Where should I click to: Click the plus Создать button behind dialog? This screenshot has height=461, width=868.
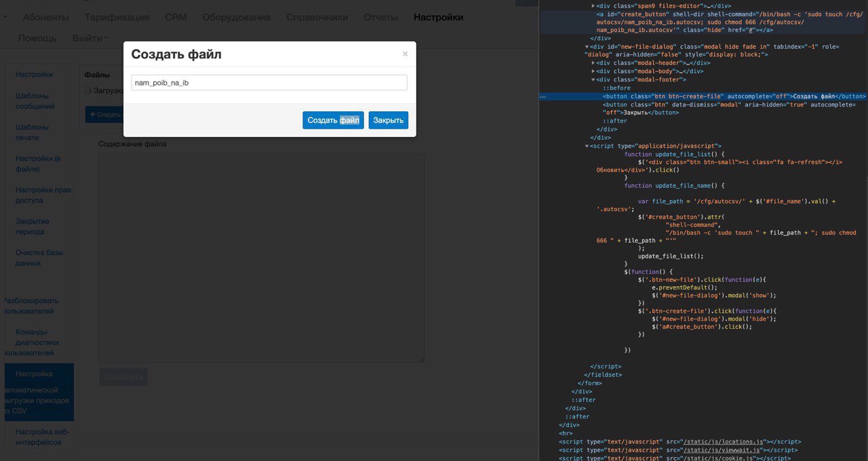coord(104,115)
